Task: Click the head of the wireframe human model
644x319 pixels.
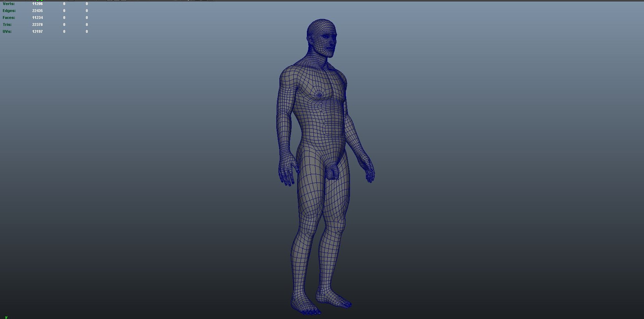Action: point(322,38)
